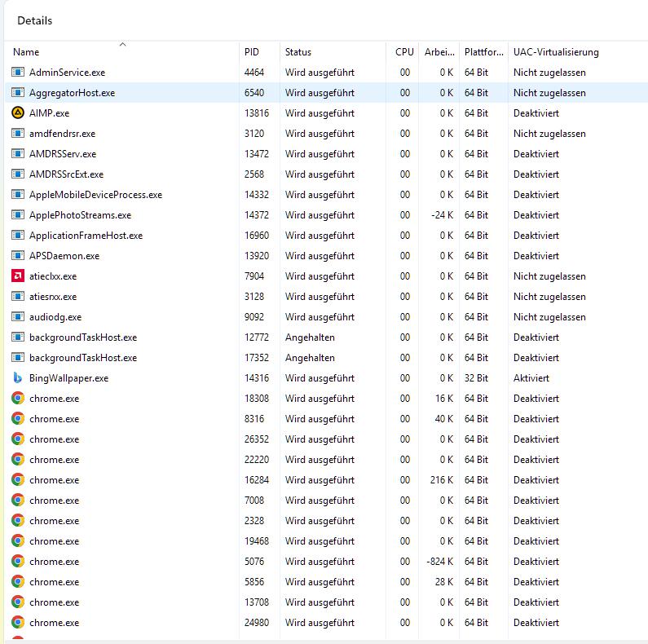Click Nicht zugelassen for atiesrxx.exe

[549, 297]
